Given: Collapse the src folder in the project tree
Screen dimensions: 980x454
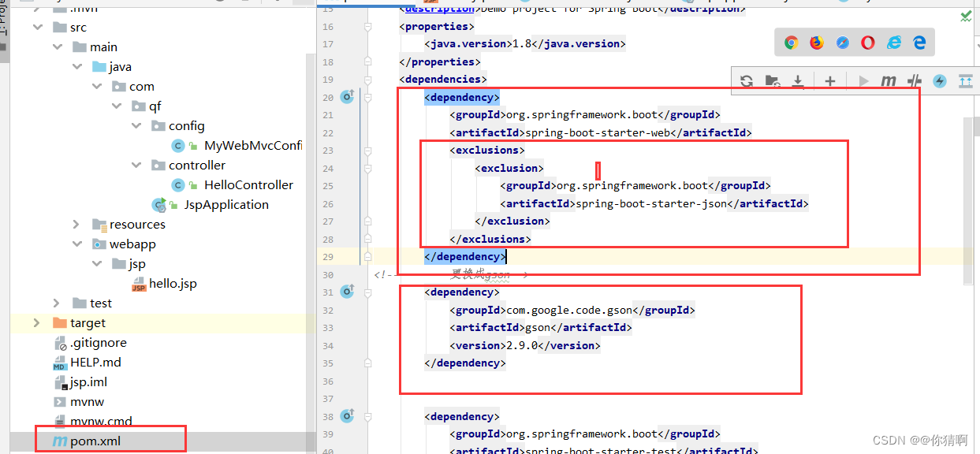Looking at the screenshot, I should 37,26.
